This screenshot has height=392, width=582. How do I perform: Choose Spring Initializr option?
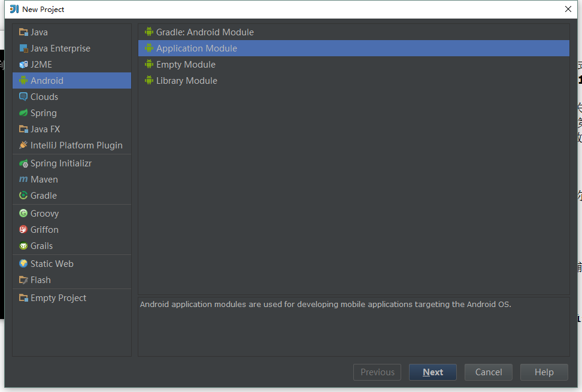(72, 163)
